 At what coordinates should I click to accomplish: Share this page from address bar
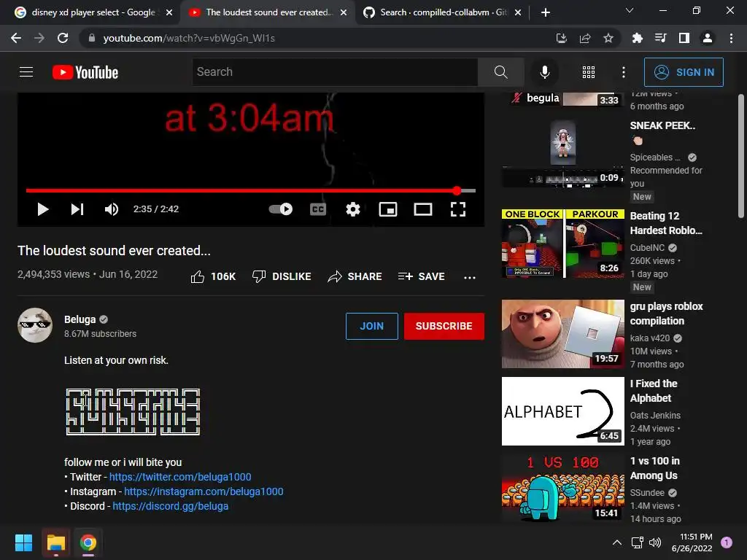point(585,38)
